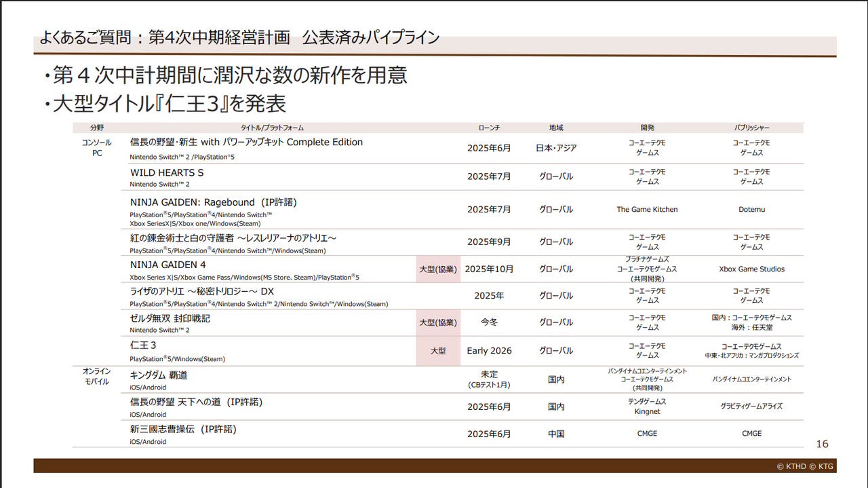
Task: Click the slide page number '16'
Action: [822, 444]
